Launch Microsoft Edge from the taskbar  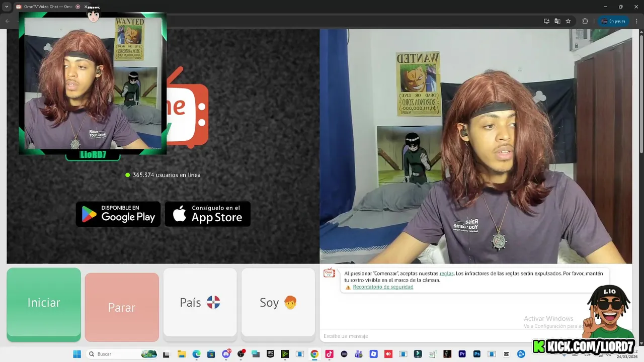196,354
